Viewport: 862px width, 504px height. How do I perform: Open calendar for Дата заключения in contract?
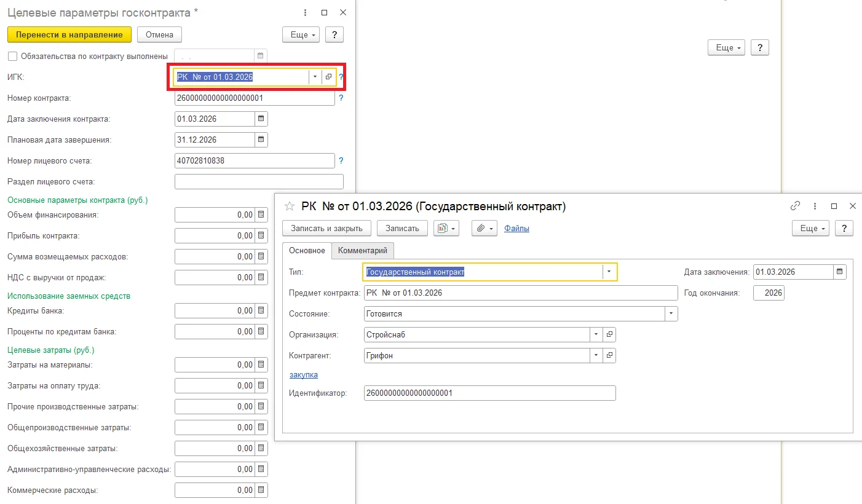tap(840, 272)
